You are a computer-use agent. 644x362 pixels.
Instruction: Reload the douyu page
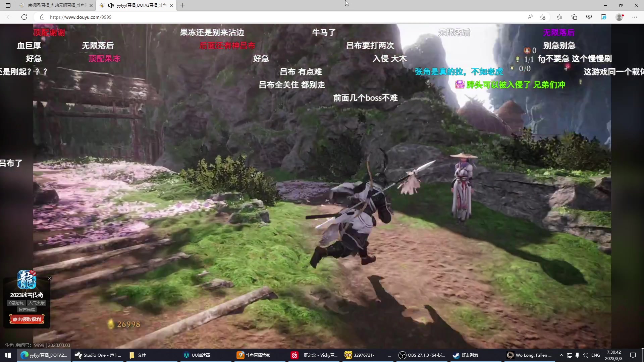coord(24,17)
